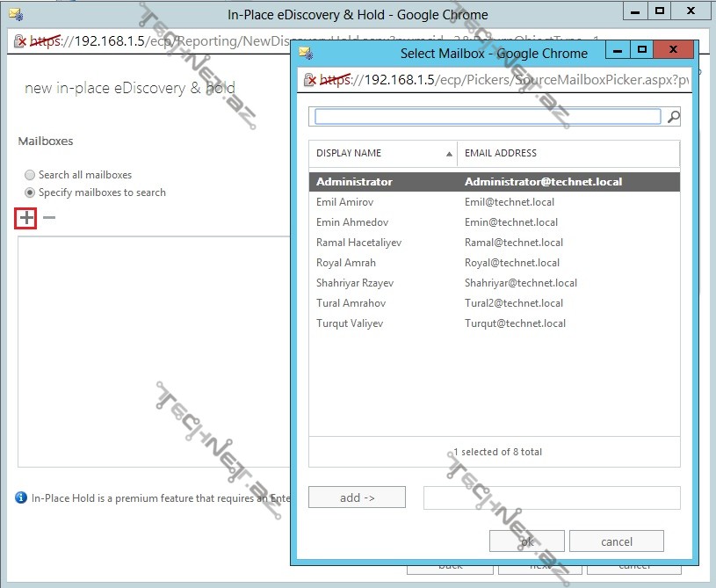Click the Email Address column header

[x=568, y=153]
